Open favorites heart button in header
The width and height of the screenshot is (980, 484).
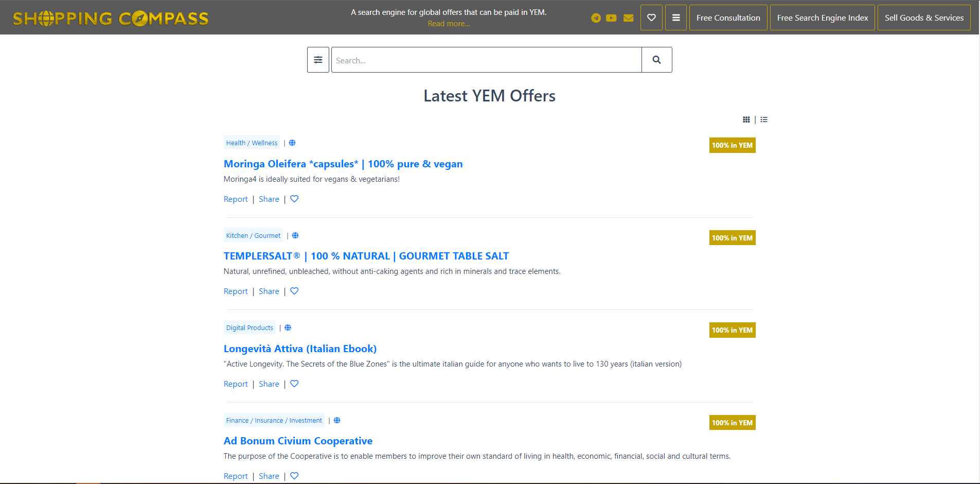click(651, 18)
